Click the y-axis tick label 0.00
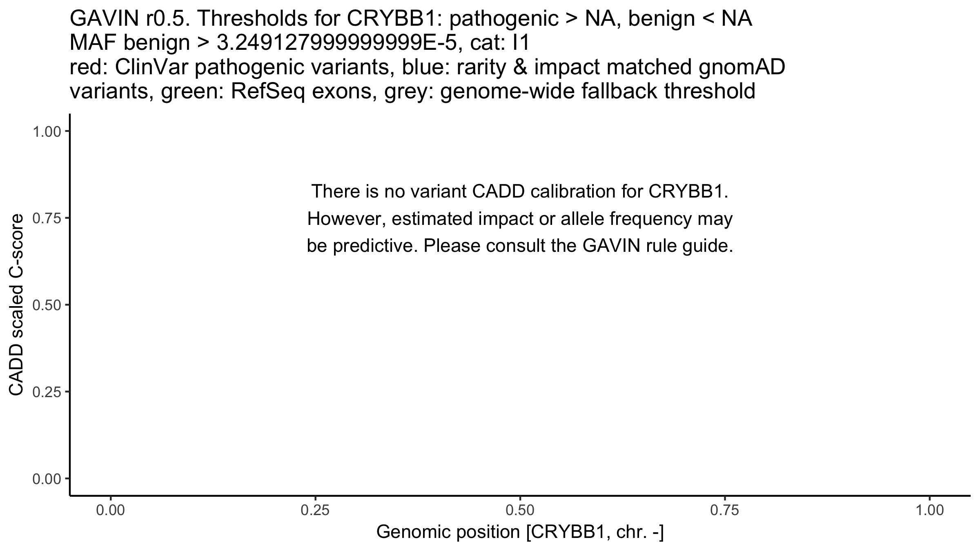980x551 pixels. click(46, 478)
